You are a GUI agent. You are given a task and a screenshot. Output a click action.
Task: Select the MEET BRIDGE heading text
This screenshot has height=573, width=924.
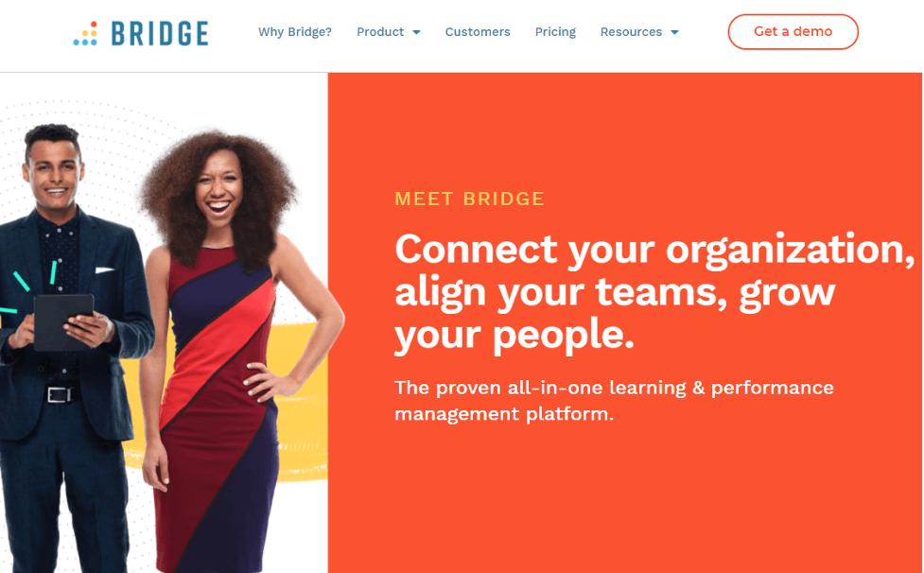pyautogui.click(x=469, y=200)
